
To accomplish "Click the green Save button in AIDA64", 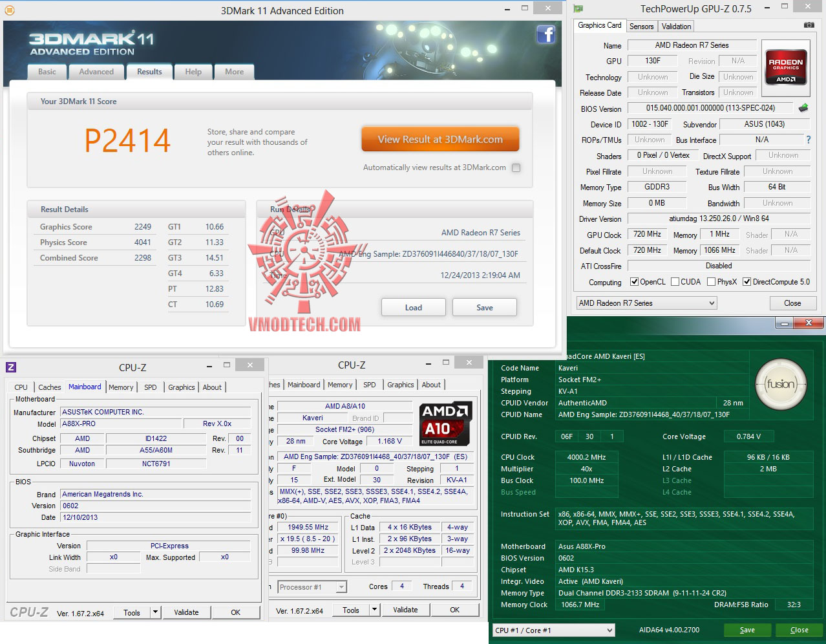I will [x=747, y=630].
